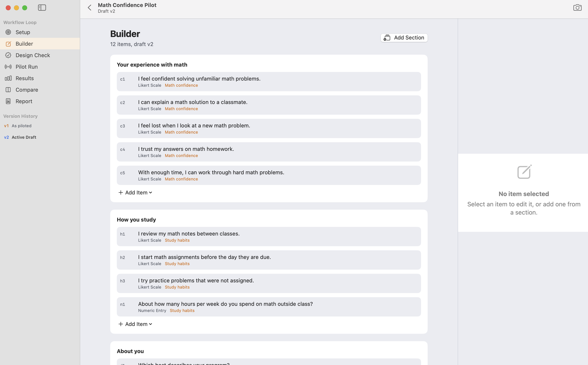Click the Pilot Run broadcast icon
588x365 pixels.
(8, 67)
